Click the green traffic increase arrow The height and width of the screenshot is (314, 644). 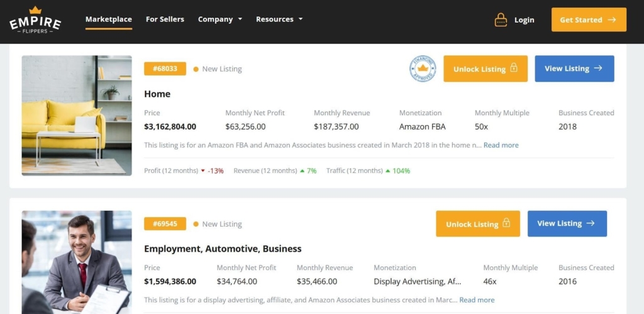coord(387,171)
